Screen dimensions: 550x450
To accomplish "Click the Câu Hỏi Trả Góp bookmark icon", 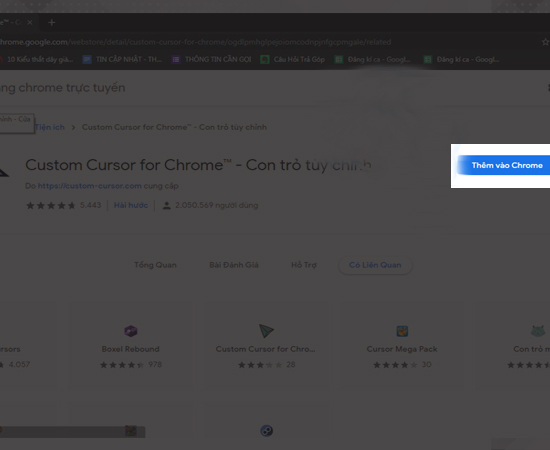I will (x=265, y=60).
